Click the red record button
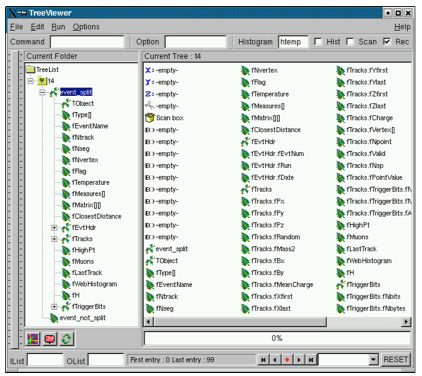The width and height of the screenshot is (422, 376). pyautogui.click(x=287, y=360)
